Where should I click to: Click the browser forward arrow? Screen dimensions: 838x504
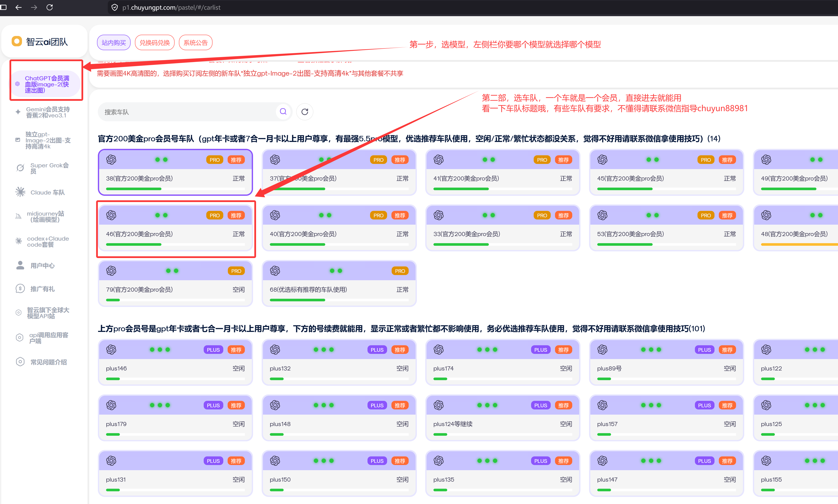point(34,7)
